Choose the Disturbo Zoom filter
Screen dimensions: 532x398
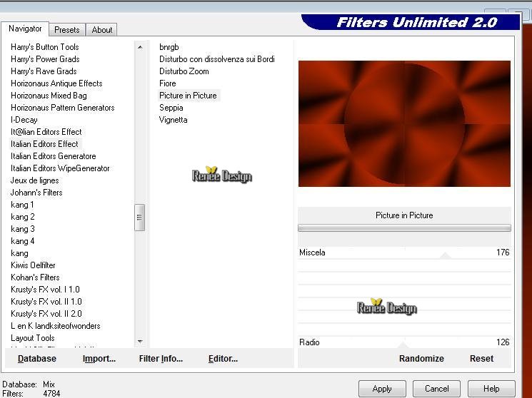(184, 71)
